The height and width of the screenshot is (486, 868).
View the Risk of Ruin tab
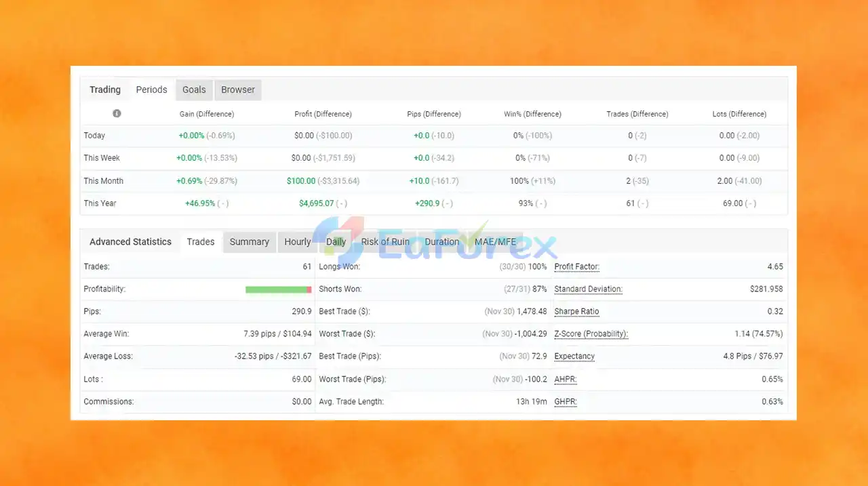(385, 242)
